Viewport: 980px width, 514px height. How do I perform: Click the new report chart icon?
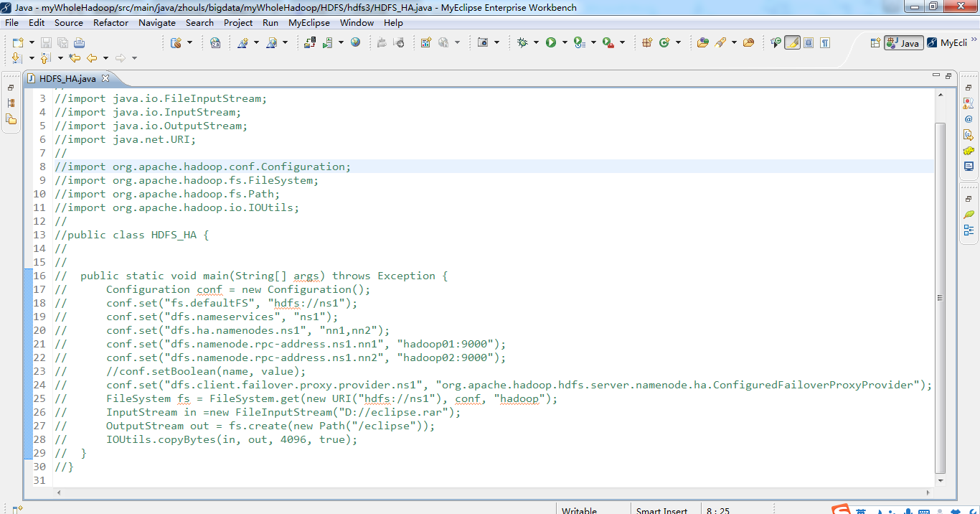click(x=425, y=42)
